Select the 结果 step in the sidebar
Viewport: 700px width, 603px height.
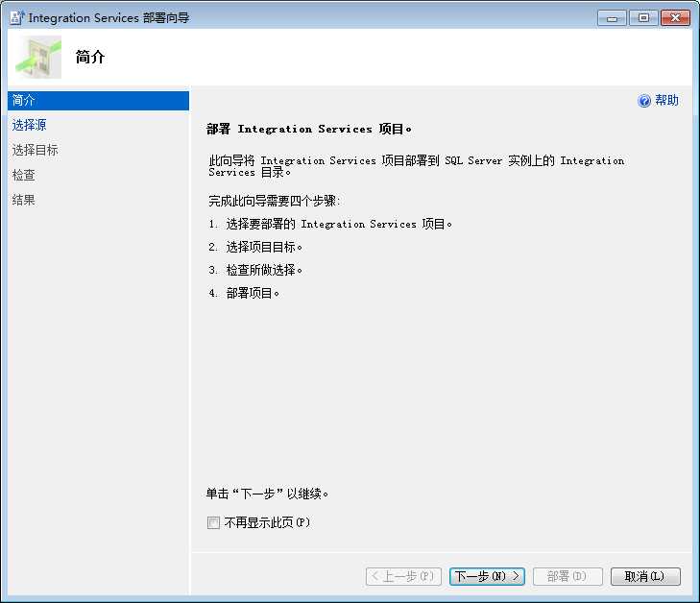click(x=23, y=200)
